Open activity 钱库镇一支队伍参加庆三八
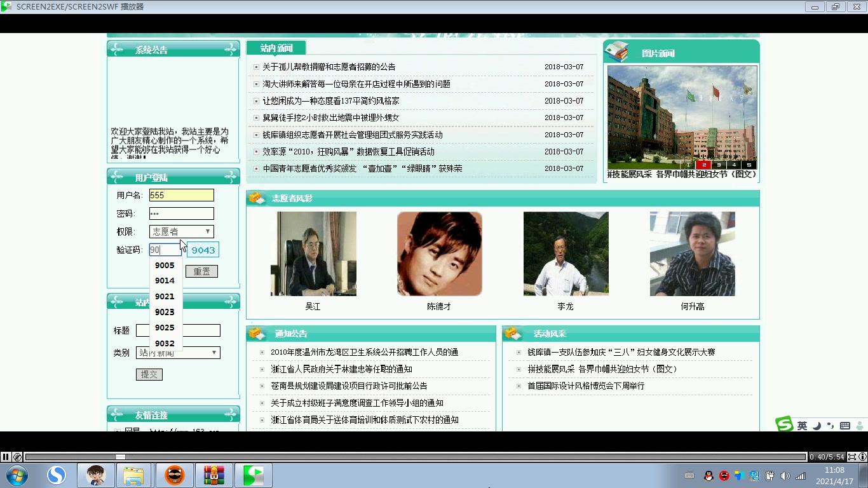 tap(621, 352)
